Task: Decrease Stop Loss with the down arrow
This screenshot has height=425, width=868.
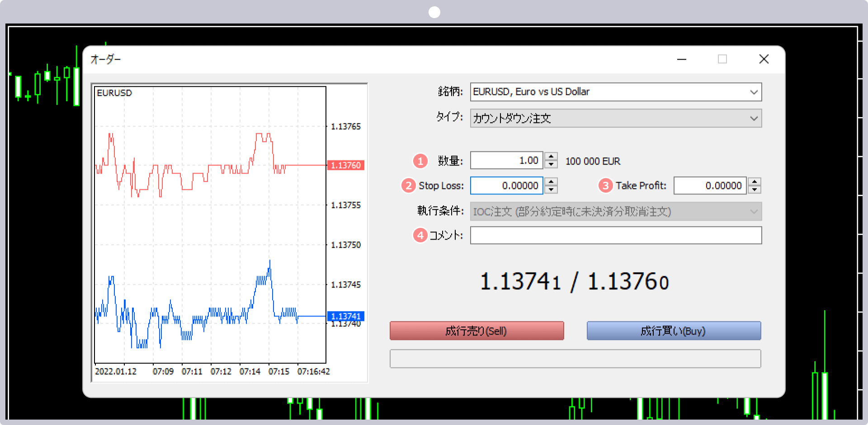Action: (x=551, y=189)
